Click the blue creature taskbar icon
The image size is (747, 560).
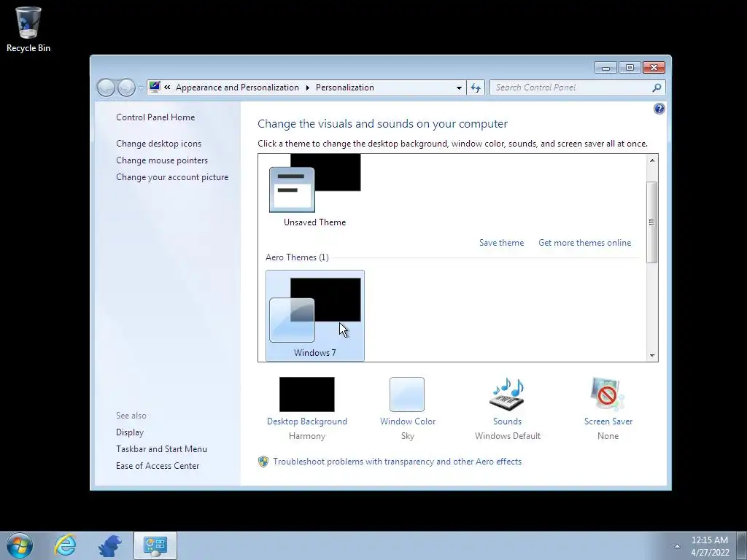110,545
